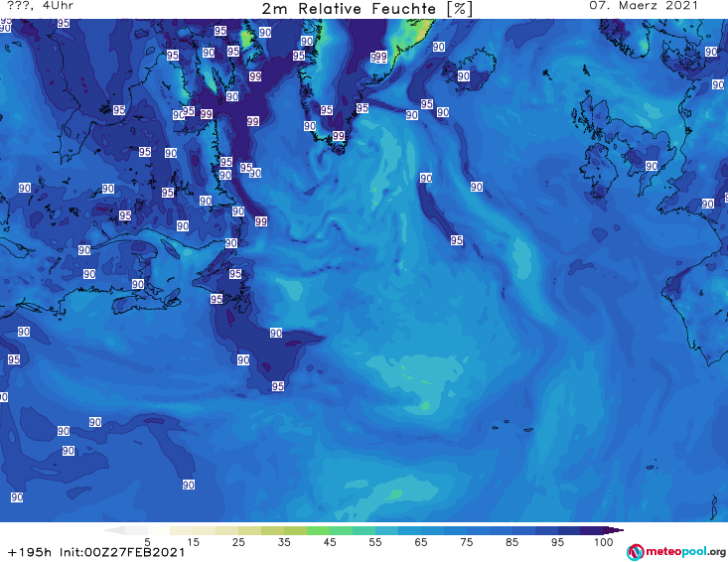Click the date "07. Maerz 2021"

pos(644,6)
